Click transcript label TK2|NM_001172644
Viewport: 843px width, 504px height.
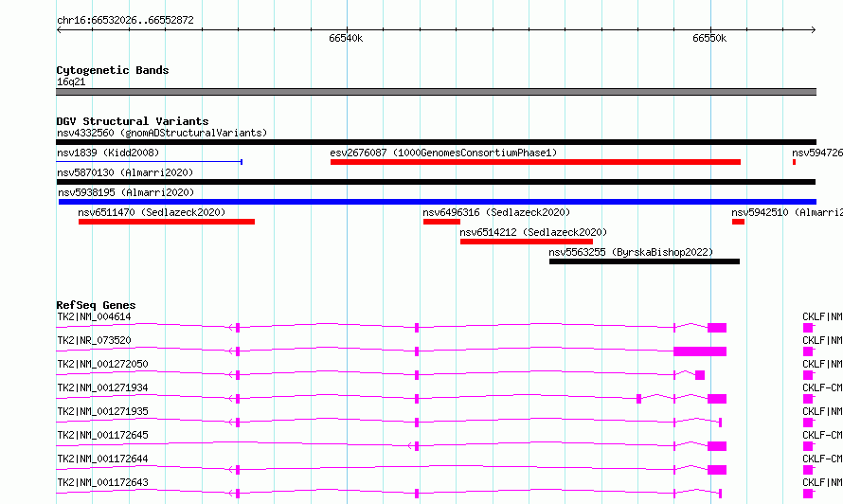pos(102,459)
